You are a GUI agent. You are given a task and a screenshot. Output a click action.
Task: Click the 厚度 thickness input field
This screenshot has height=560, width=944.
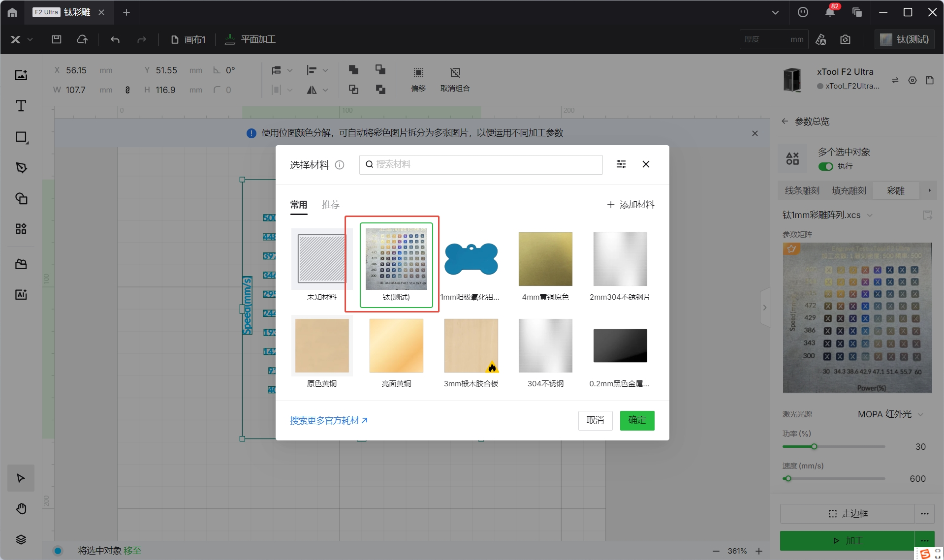coord(774,39)
